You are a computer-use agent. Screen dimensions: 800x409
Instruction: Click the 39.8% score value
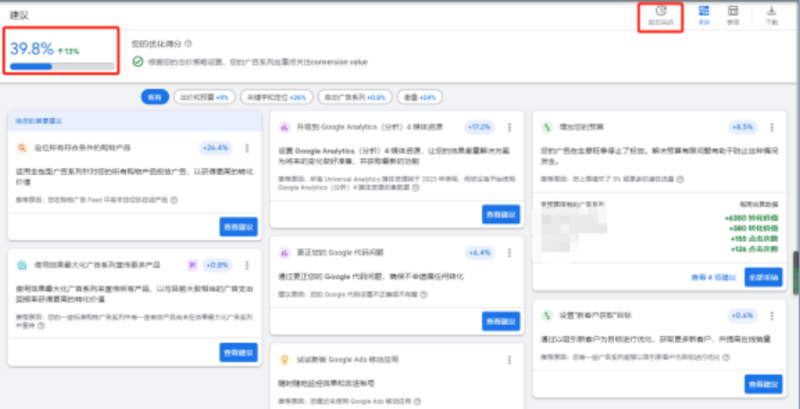pyautogui.click(x=32, y=49)
